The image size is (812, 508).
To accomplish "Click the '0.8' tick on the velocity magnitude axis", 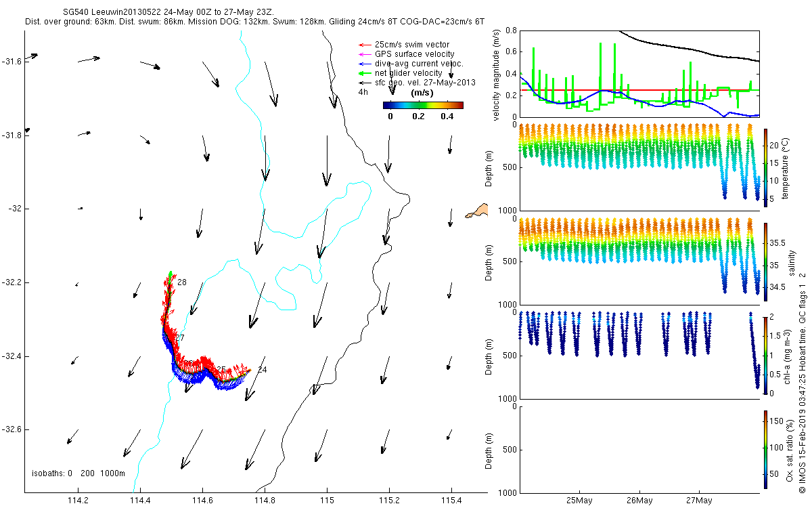I will 510,30.
